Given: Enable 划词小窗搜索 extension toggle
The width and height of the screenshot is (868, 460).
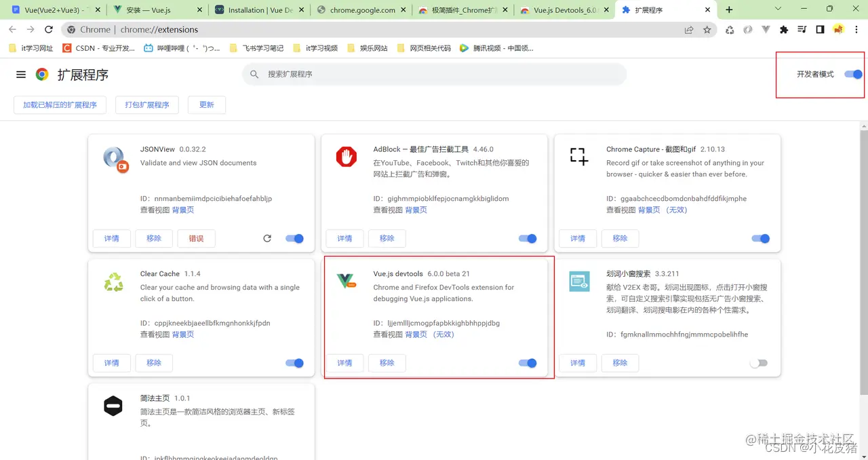Looking at the screenshot, I should pos(758,363).
